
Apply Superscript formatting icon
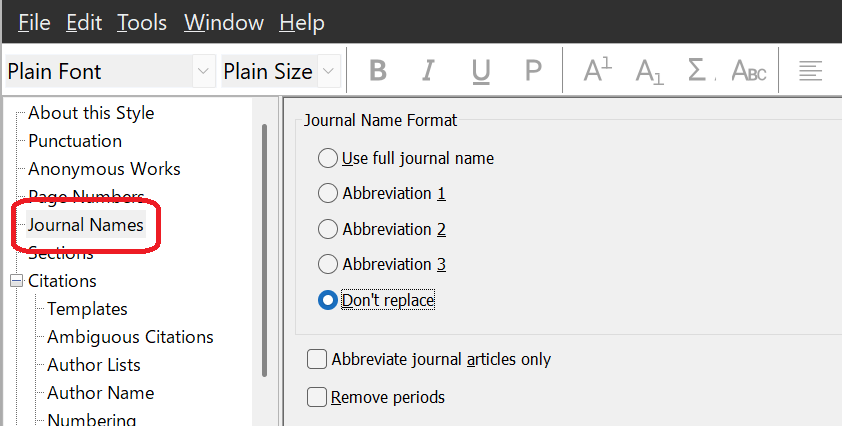[x=598, y=70]
